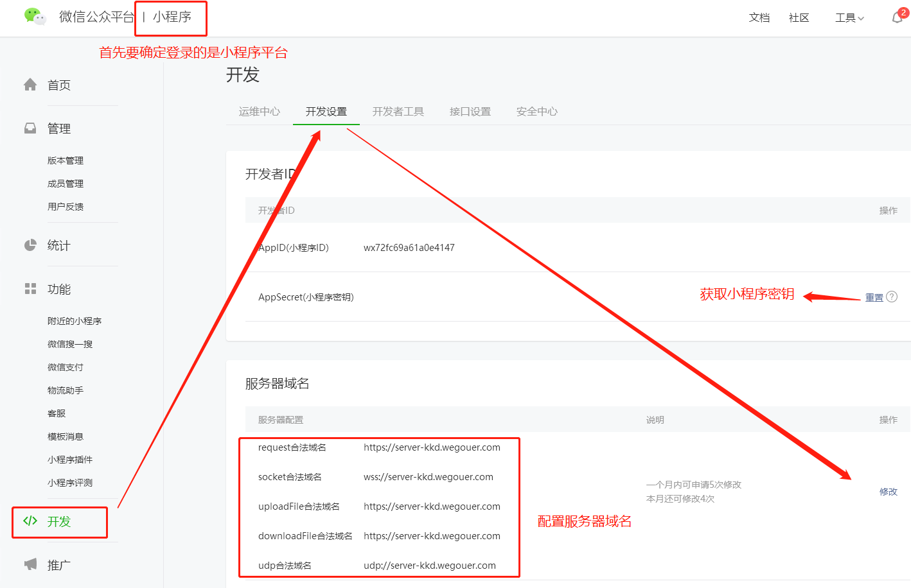
Task: Click the wss://server-kkd.wegouer.com value
Action: [429, 477]
